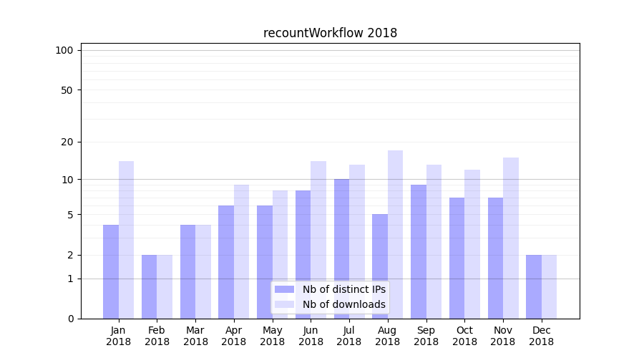Click the 20 tick on the y-axis
This screenshot has width=644, height=358.
(67, 142)
